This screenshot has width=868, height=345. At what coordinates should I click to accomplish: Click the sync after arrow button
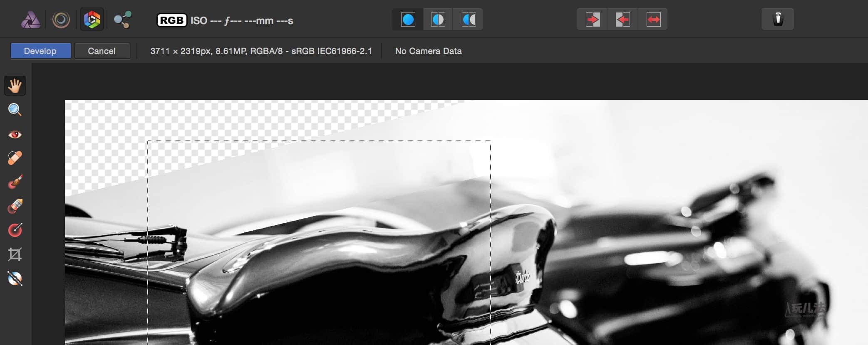tap(623, 20)
